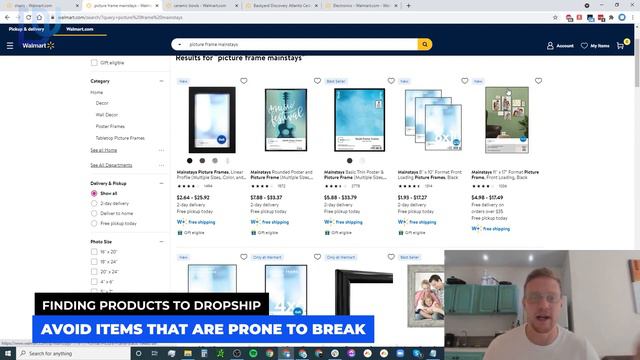Screen dimensions: 640x360
Task: Click the Windows Search for anything box
Action: point(73,353)
